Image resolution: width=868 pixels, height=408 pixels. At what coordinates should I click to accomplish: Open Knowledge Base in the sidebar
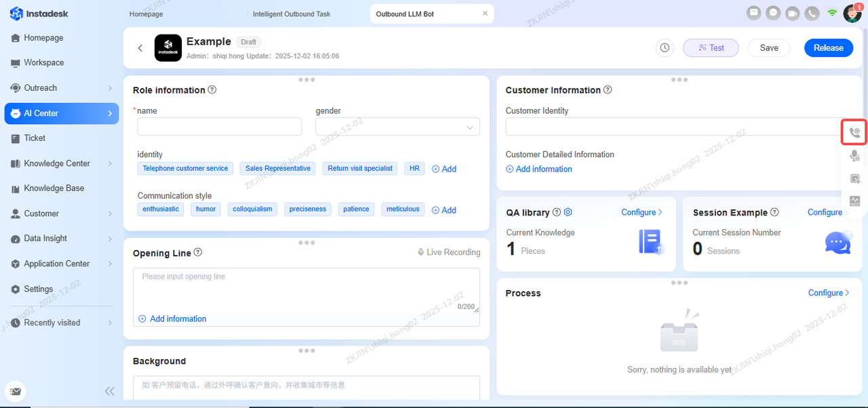[54, 188]
